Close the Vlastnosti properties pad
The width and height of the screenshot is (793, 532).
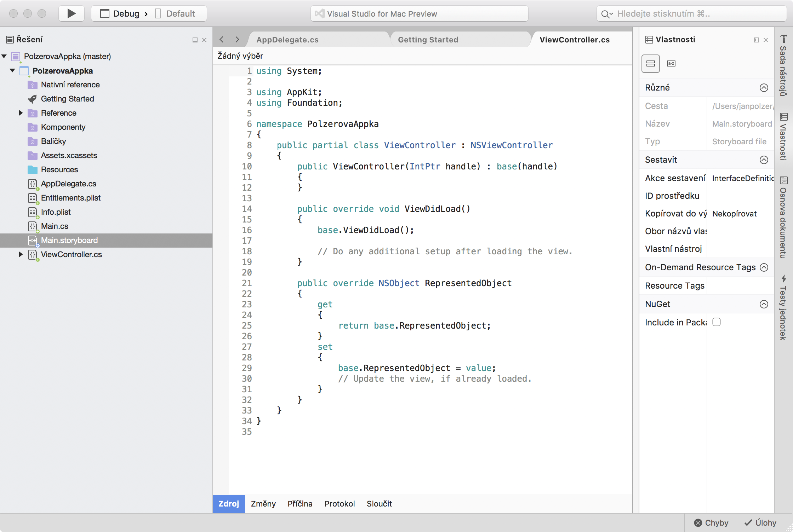tap(766, 40)
